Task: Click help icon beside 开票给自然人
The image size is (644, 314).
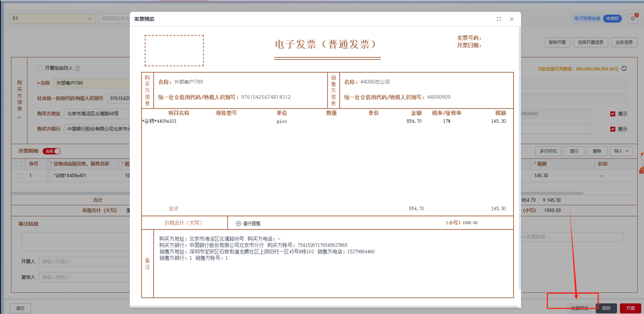Action: [x=78, y=68]
